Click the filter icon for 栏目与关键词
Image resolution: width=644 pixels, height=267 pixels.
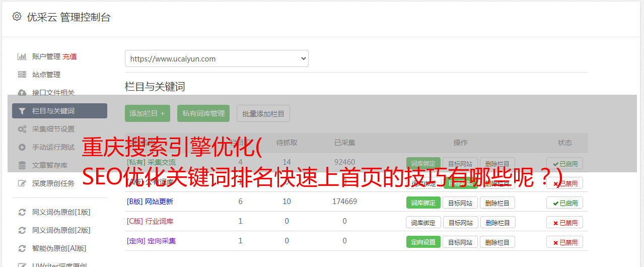coord(22,111)
